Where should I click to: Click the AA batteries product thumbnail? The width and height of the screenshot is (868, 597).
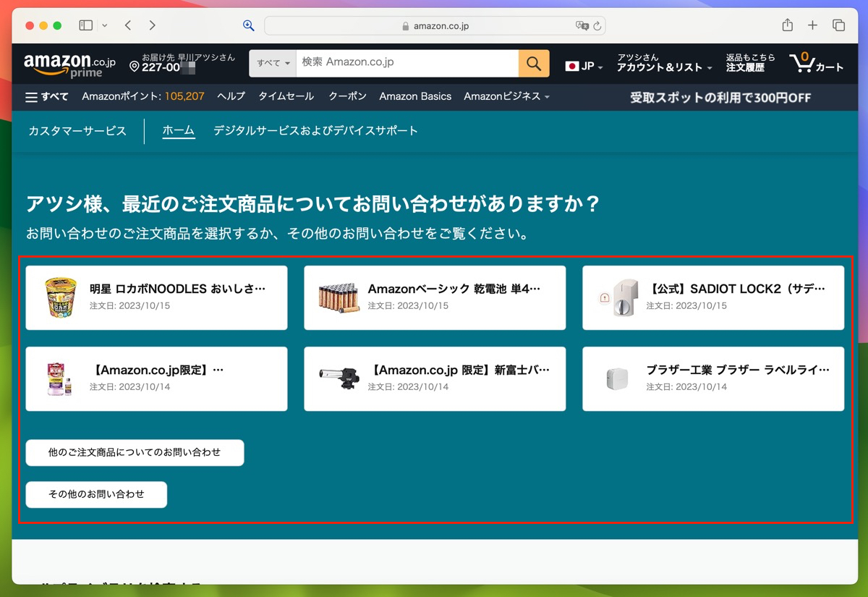tap(339, 297)
